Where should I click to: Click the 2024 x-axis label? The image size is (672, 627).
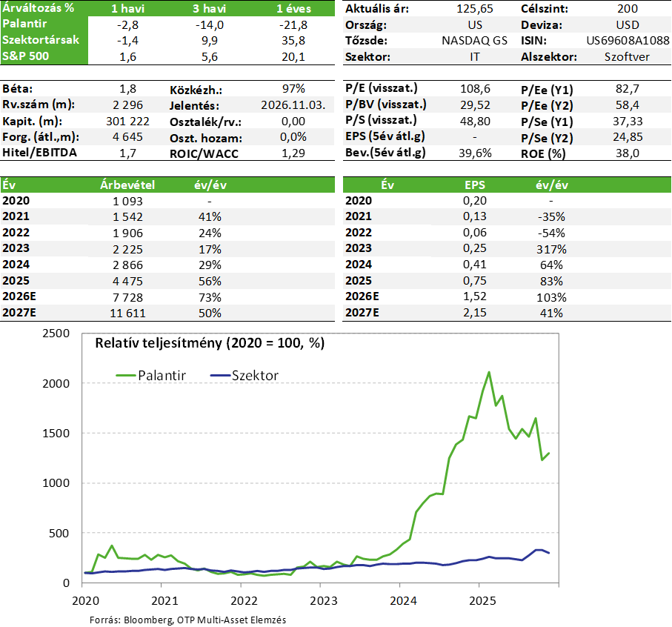click(x=403, y=601)
